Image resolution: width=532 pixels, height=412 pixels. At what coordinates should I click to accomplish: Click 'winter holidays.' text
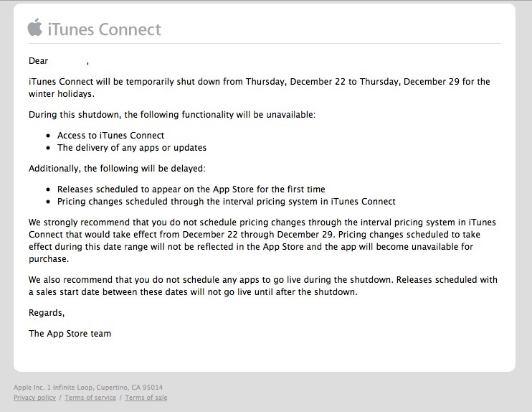tap(62, 94)
